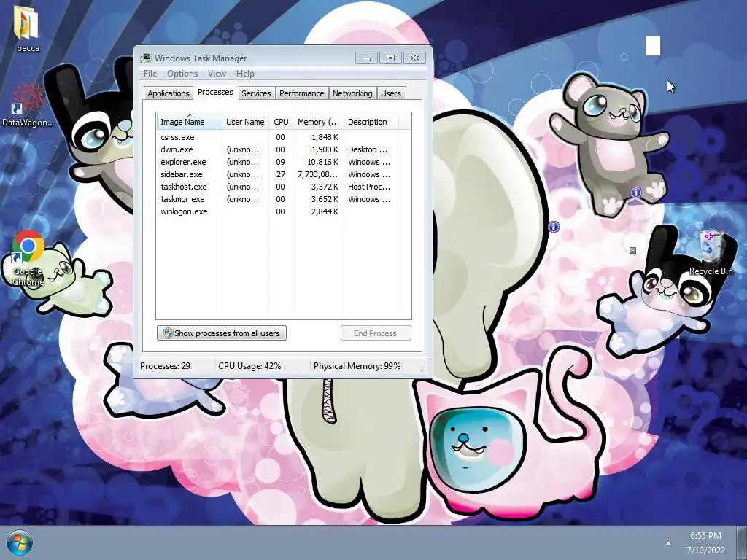Sort by the Memory column header
This screenshot has width=747, height=560.
(x=318, y=122)
